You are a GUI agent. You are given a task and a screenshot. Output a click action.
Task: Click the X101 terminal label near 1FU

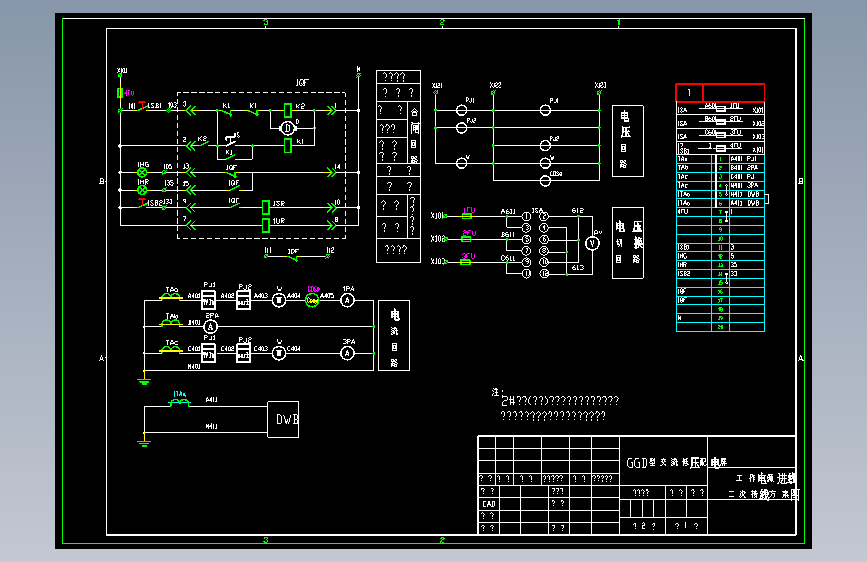[437, 216]
